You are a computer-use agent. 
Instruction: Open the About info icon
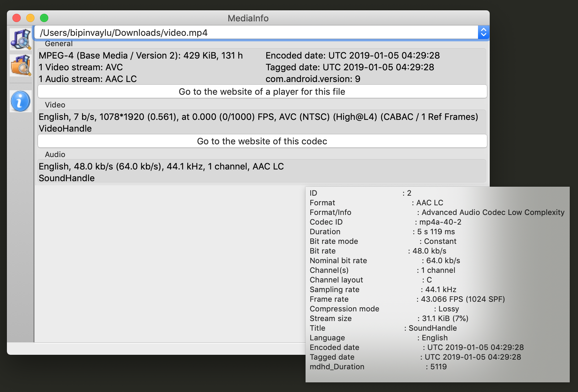21,101
